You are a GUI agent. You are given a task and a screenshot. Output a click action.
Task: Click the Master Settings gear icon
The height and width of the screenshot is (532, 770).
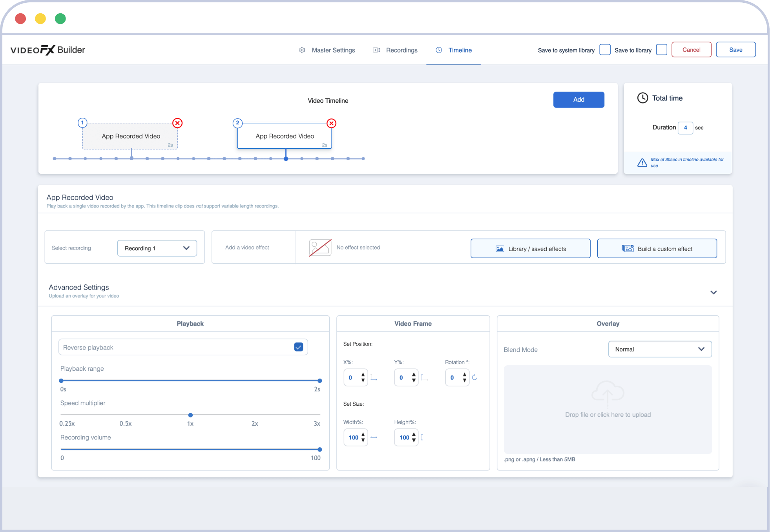(302, 50)
